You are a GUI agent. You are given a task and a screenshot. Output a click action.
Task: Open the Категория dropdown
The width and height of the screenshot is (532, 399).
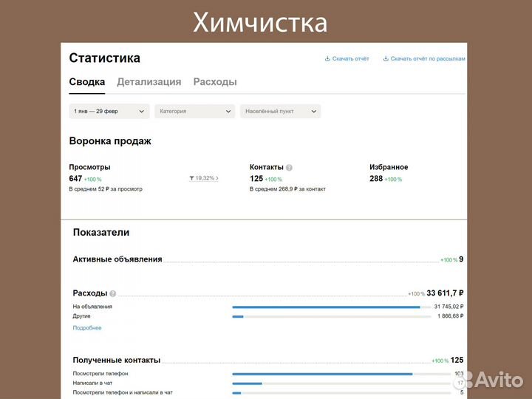point(195,112)
